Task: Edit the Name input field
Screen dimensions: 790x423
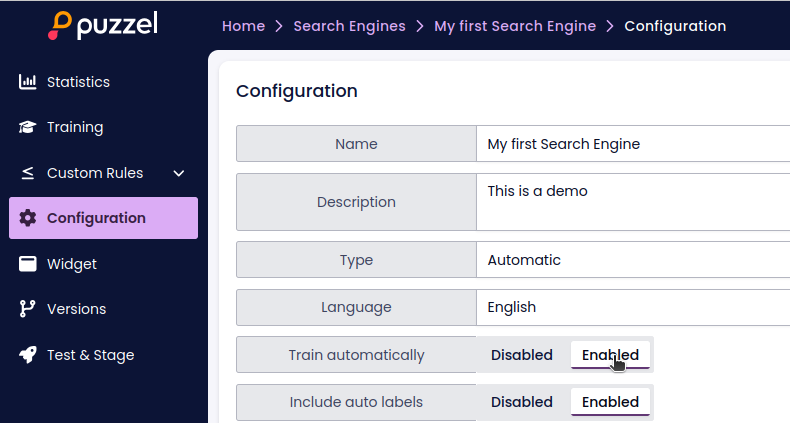Action: (632, 144)
